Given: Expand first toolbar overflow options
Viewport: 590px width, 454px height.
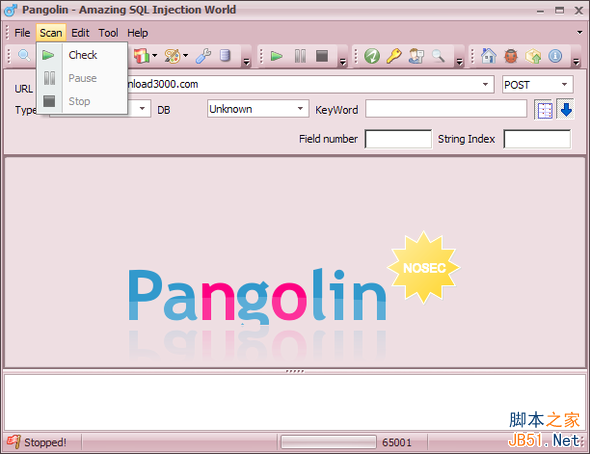Looking at the screenshot, I should click(247, 62).
